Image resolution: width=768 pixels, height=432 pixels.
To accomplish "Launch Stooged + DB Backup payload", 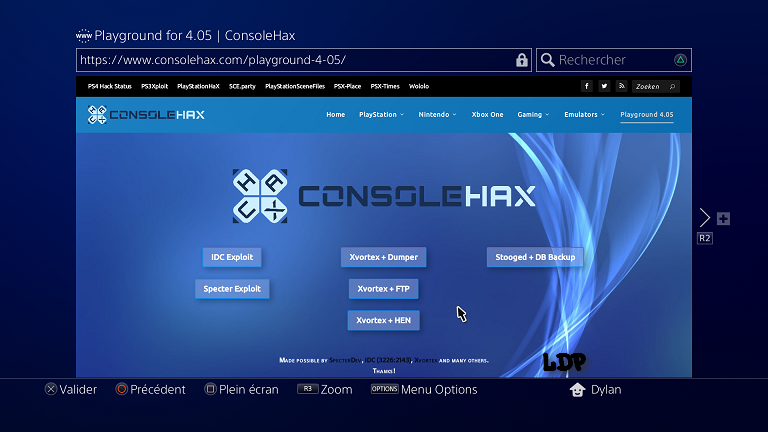I will coord(535,257).
